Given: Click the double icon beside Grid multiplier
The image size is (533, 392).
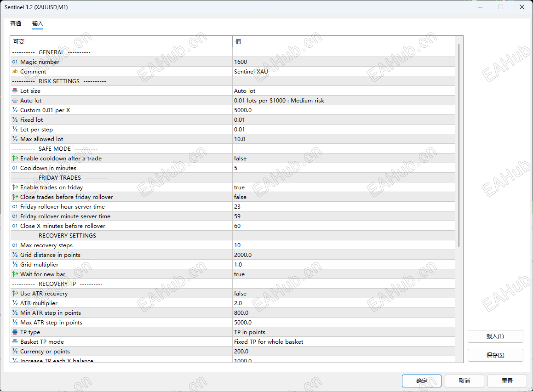Looking at the screenshot, I should tap(15, 264).
